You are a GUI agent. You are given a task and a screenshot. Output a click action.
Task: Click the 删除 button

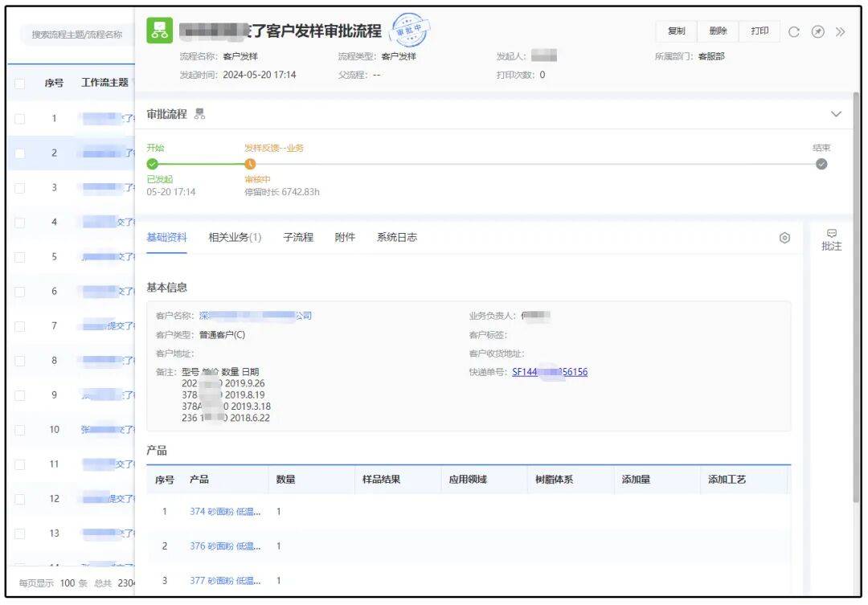point(718,31)
